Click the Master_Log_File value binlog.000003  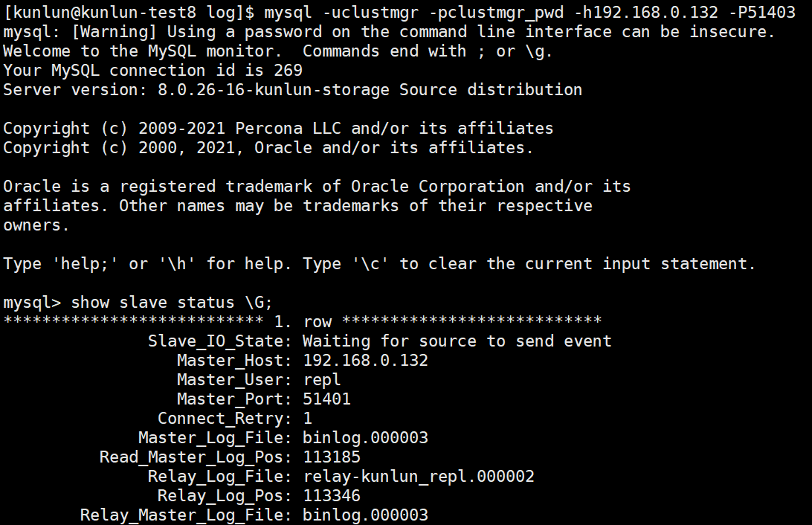coord(366,438)
